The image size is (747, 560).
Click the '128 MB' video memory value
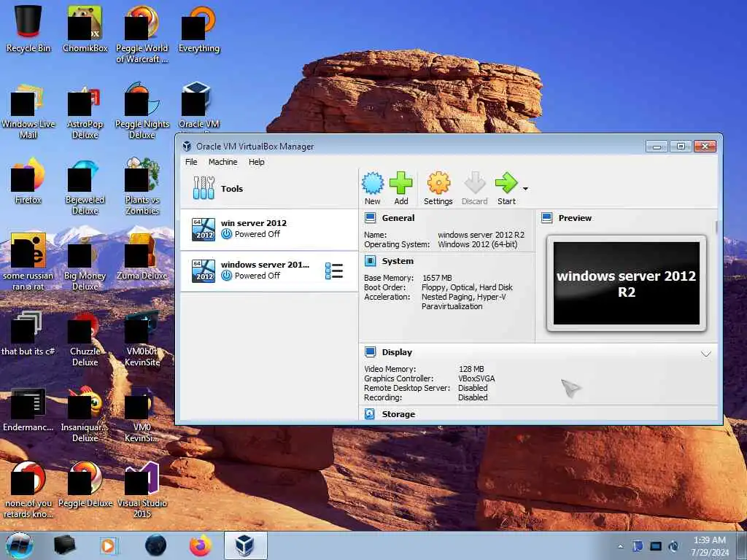[x=471, y=369]
